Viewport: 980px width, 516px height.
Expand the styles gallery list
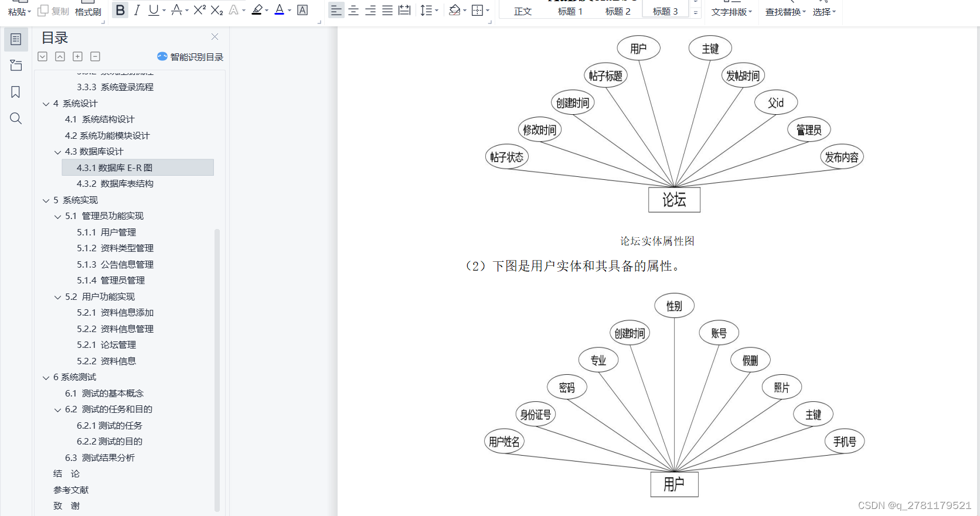[696, 12]
